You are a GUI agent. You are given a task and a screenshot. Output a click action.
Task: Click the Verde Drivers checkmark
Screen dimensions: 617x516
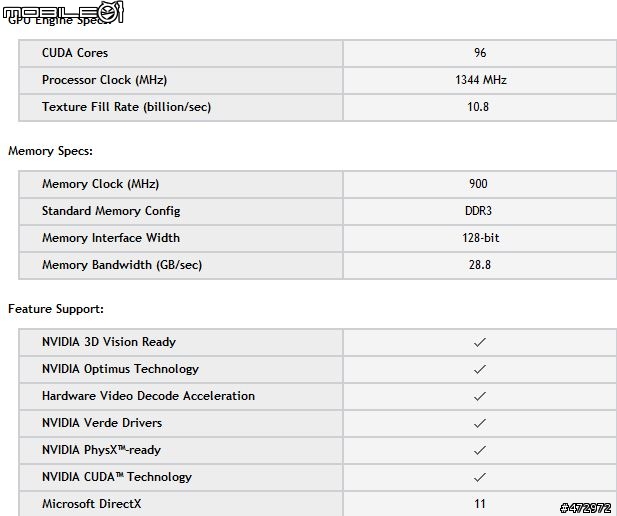[480, 423]
